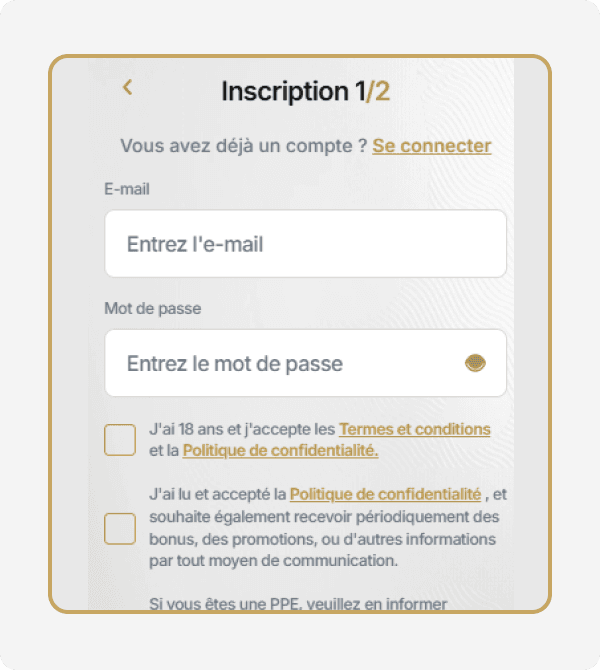This screenshot has height=670, width=600.
Task: Click the 'souhaite également recevoir périodiquement' line
Action: 323,516
